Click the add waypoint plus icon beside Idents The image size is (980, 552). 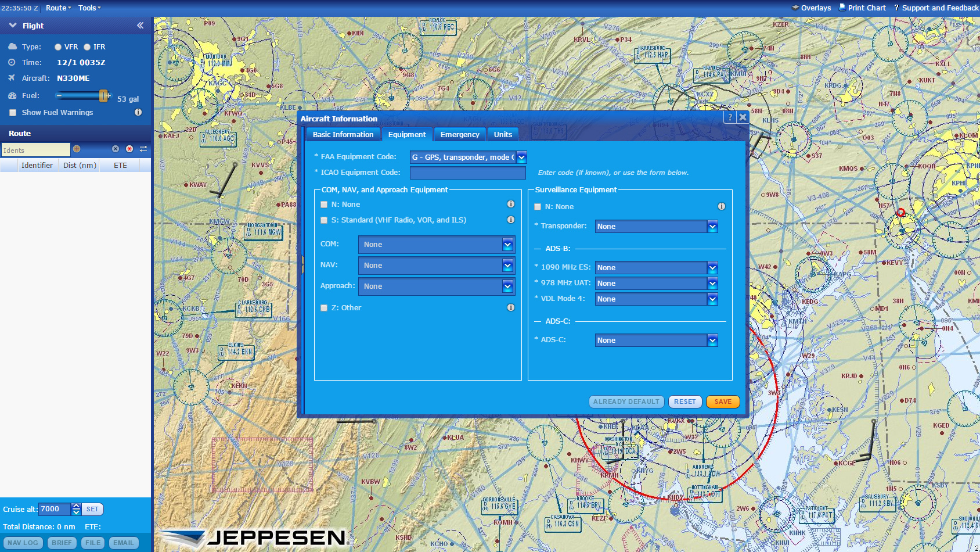[77, 149]
